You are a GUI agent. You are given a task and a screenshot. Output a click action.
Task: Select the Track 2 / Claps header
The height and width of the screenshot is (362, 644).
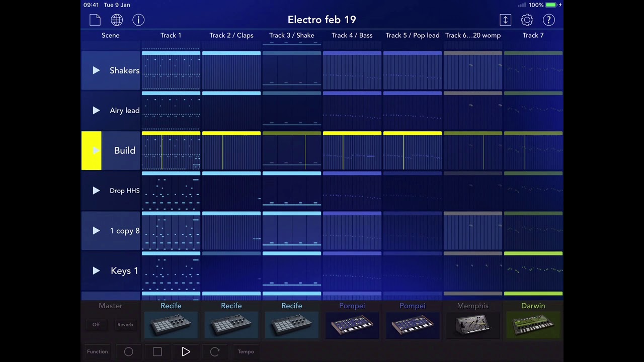231,35
